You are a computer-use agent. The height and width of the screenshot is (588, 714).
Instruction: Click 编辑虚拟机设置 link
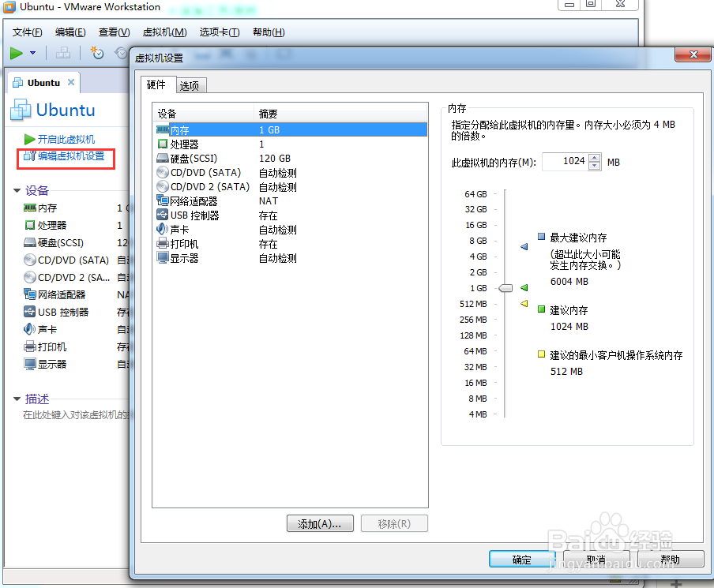coord(70,156)
